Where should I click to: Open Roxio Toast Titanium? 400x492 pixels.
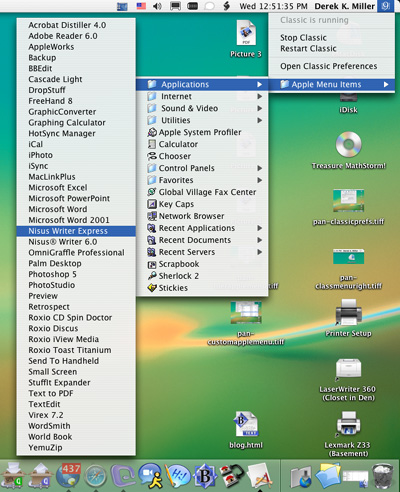pos(76,350)
